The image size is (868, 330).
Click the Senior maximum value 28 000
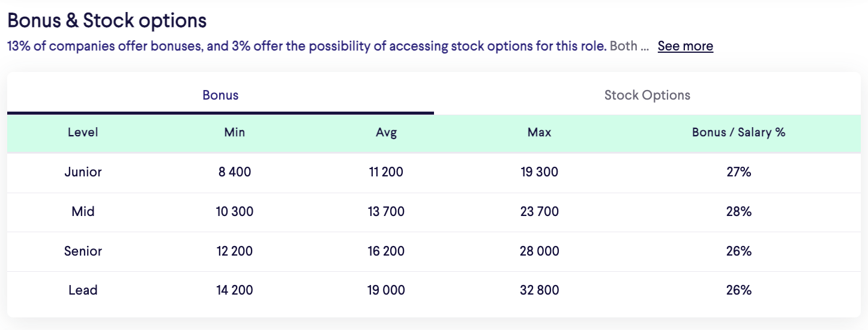(x=540, y=251)
